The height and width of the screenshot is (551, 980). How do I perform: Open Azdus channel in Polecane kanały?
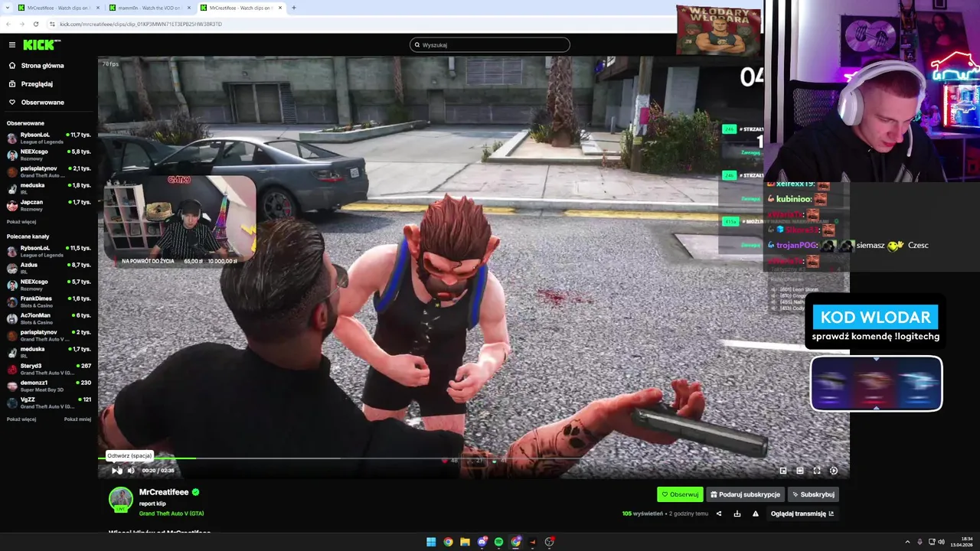pyautogui.click(x=49, y=268)
